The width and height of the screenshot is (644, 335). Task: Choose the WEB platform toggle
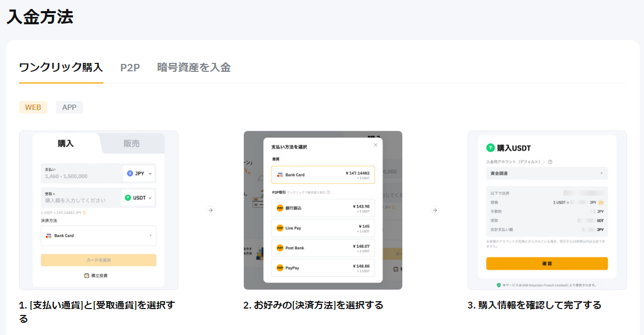33,107
